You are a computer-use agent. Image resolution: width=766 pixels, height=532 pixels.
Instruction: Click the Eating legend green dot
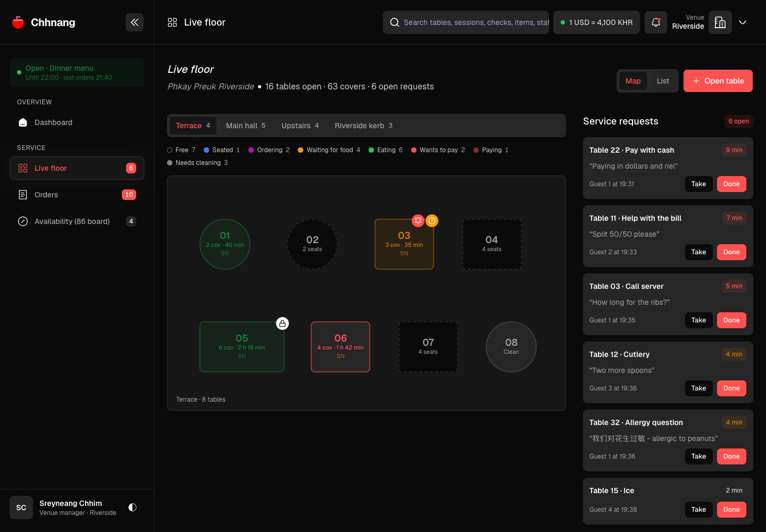click(x=371, y=150)
